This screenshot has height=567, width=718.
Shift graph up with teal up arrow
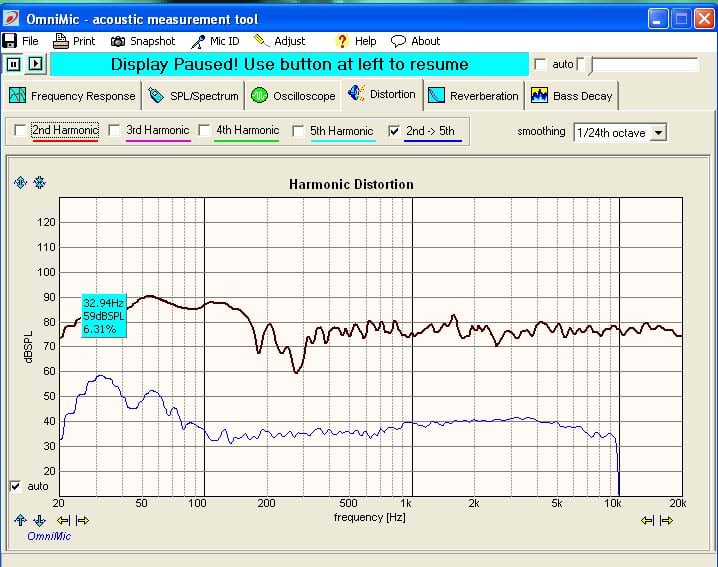tap(20, 520)
